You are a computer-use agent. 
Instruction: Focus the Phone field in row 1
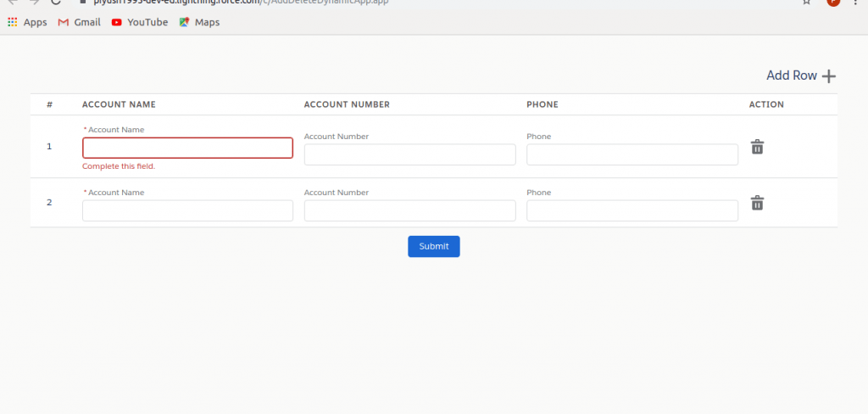(x=632, y=154)
